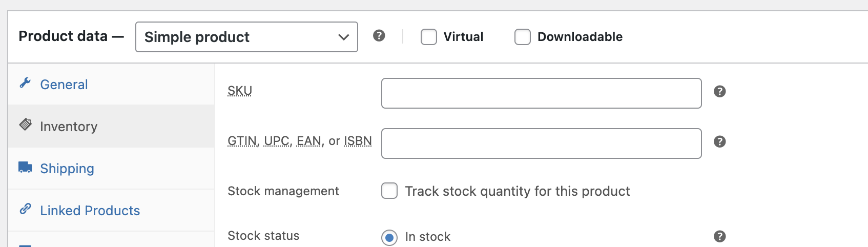Viewport: 868px width, 247px height.
Task: Click help icon next to product type
Action: point(379,36)
